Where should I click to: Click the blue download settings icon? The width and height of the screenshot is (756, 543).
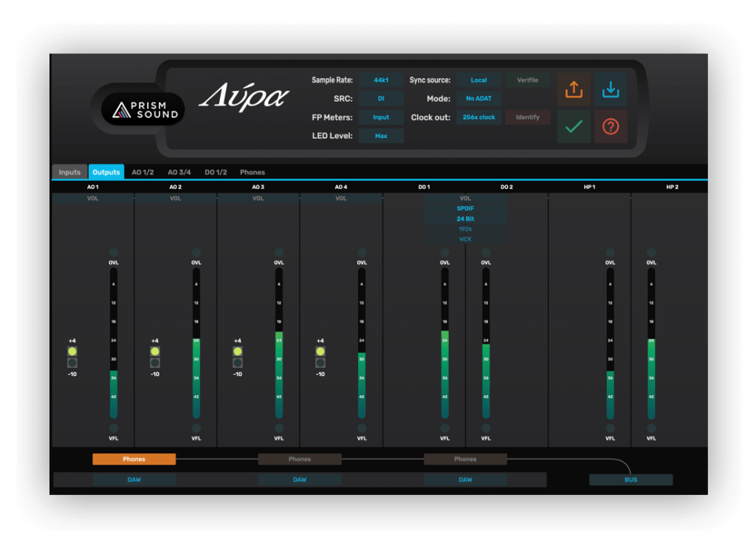coord(611,89)
